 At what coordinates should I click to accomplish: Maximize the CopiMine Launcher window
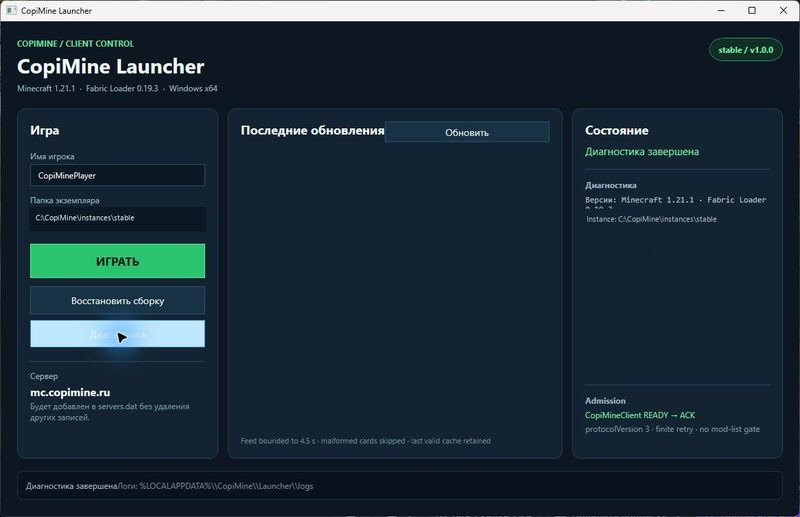(752, 10)
